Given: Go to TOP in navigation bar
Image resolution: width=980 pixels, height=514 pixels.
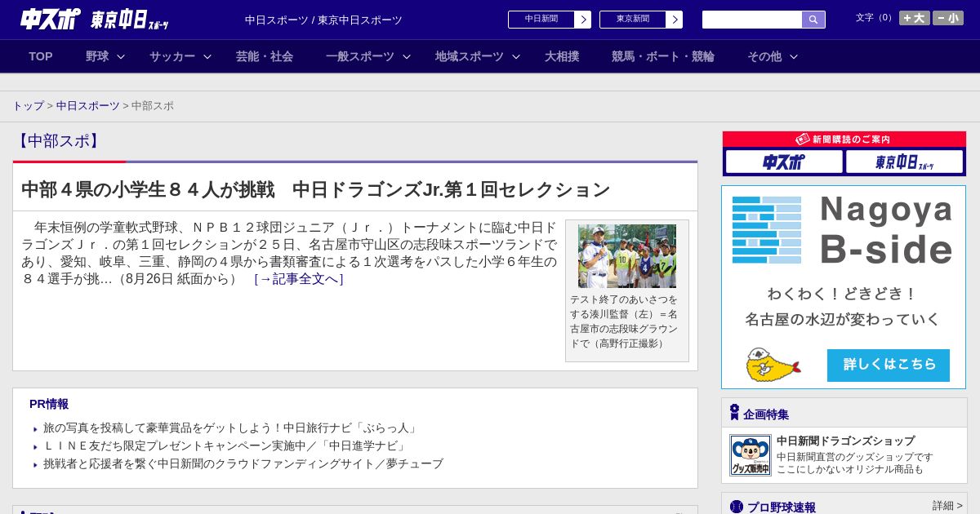Looking at the screenshot, I should 41,56.
